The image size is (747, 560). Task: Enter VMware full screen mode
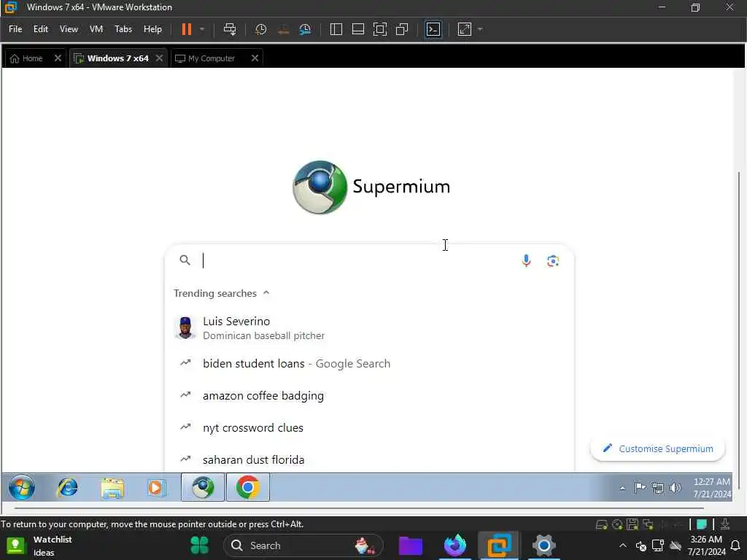(x=379, y=29)
